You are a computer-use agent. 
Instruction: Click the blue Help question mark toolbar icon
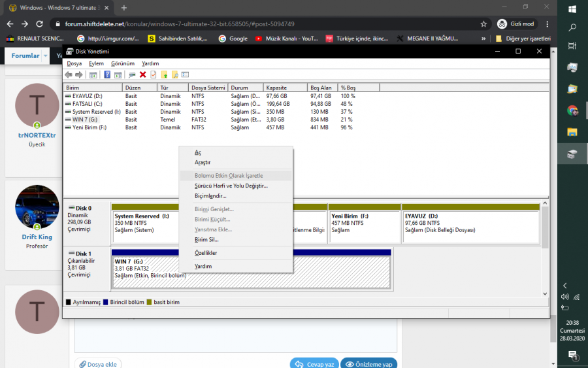click(108, 75)
